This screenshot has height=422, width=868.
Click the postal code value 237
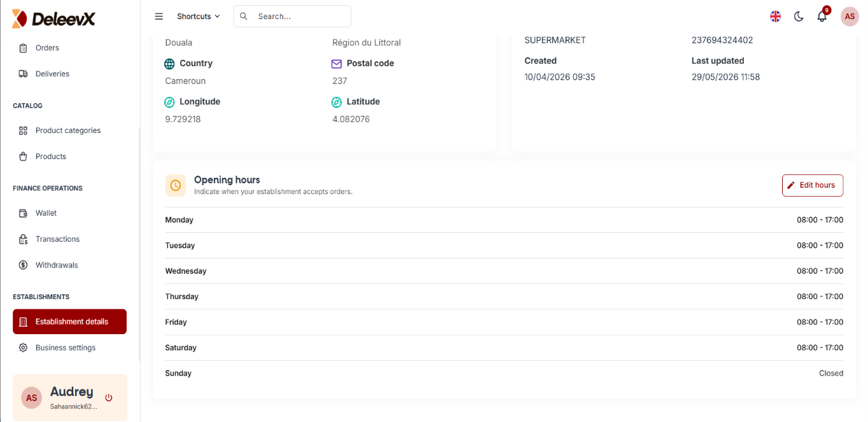coord(340,81)
